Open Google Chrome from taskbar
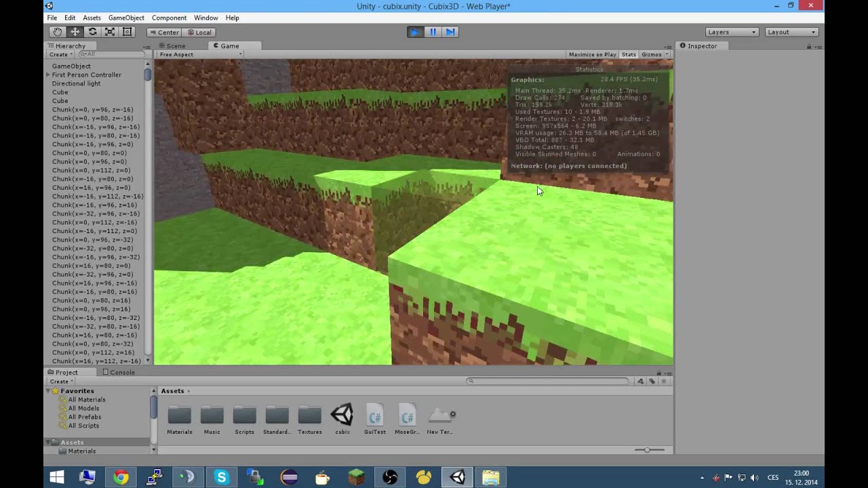868x488 pixels. click(x=121, y=477)
